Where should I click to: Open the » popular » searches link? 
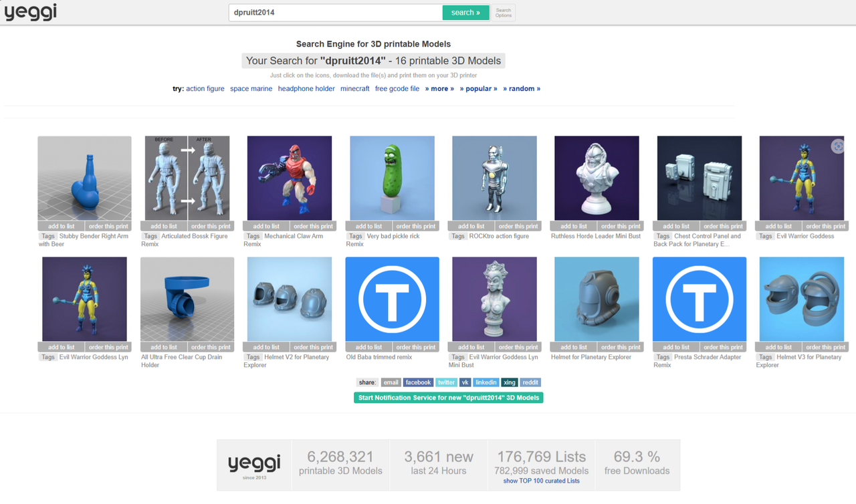478,88
